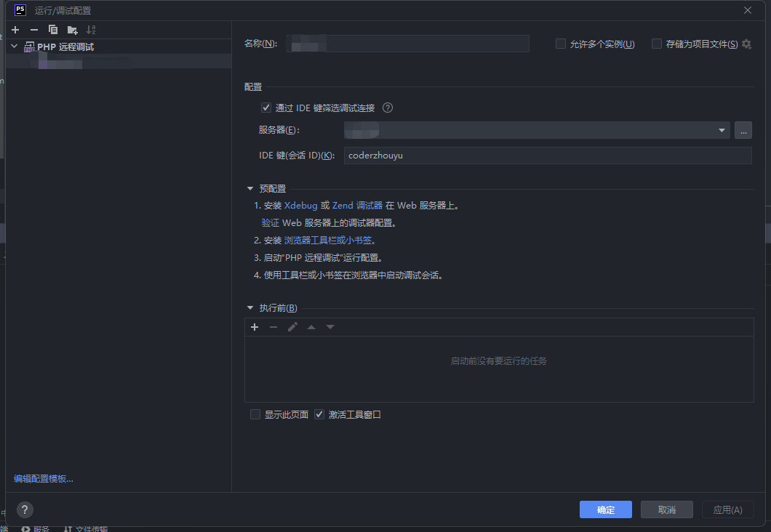Add a before-launch task
The width and height of the screenshot is (771, 532).
[x=255, y=327]
